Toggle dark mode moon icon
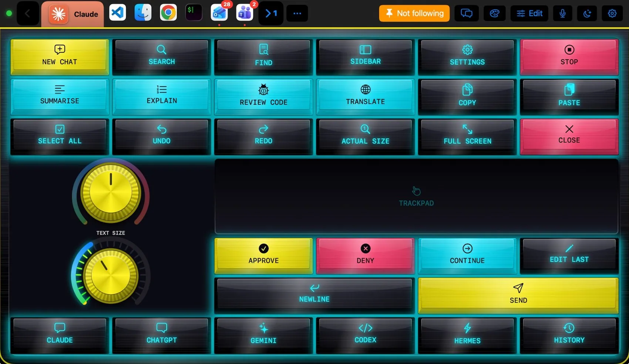 (x=587, y=13)
